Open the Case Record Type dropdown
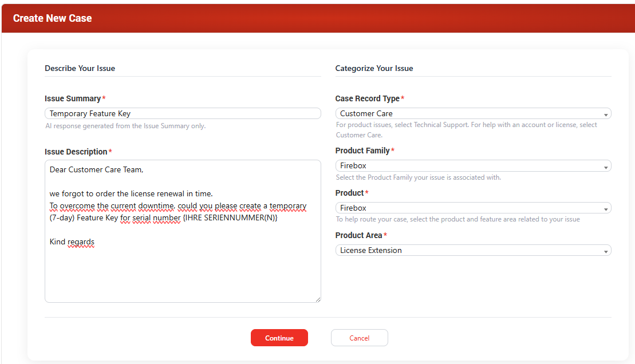This screenshot has height=364, width=635. click(473, 113)
